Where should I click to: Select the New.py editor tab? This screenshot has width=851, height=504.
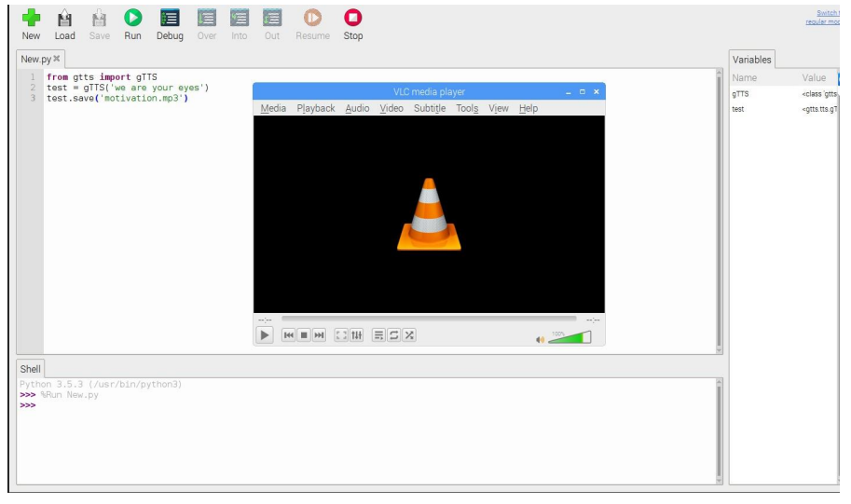pos(35,59)
